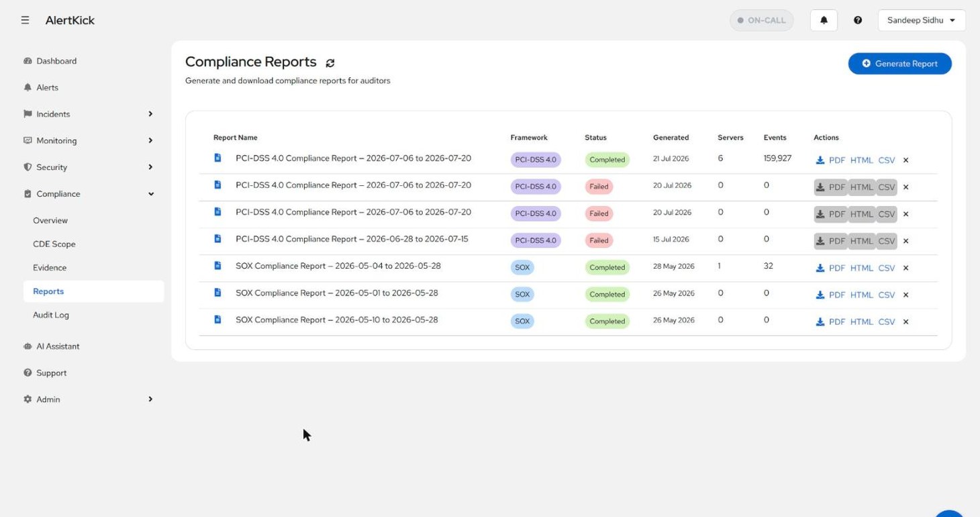Expand the Admin chevron
980x517 pixels.
tap(150, 399)
